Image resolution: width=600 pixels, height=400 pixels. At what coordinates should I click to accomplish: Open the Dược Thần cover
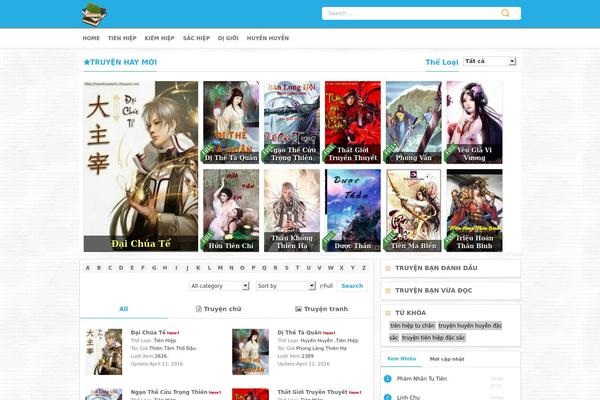point(353,211)
